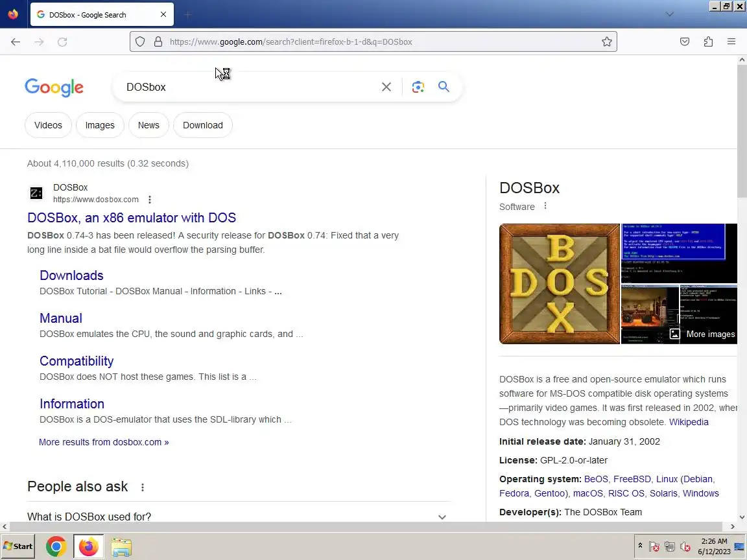747x560 pixels.
Task: Close the DOSbox Google Search tab
Action: pyautogui.click(x=163, y=14)
